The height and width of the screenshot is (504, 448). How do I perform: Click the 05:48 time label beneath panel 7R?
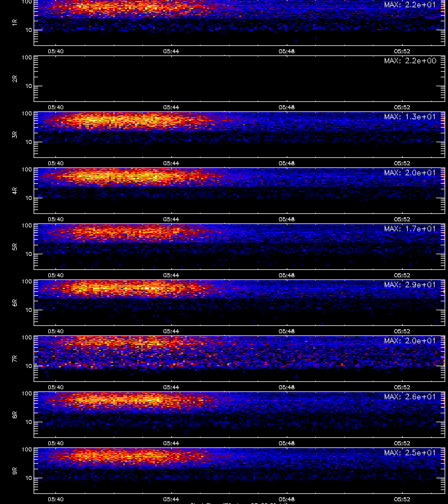pos(286,388)
